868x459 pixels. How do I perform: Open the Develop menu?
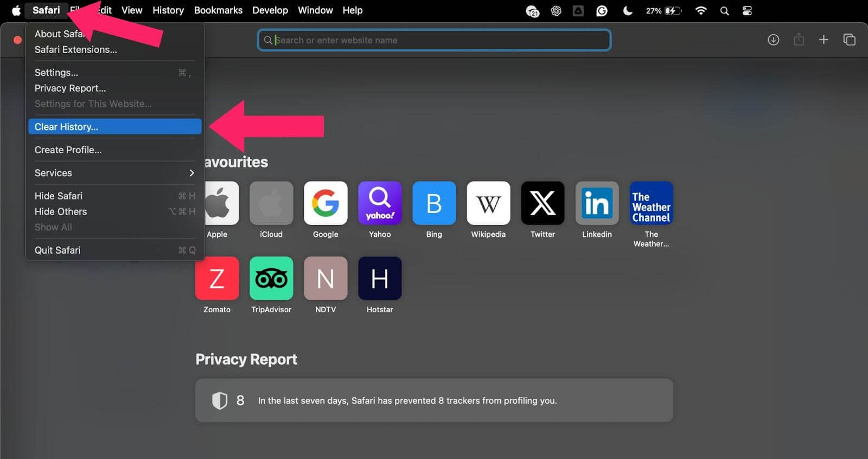[x=270, y=10]
